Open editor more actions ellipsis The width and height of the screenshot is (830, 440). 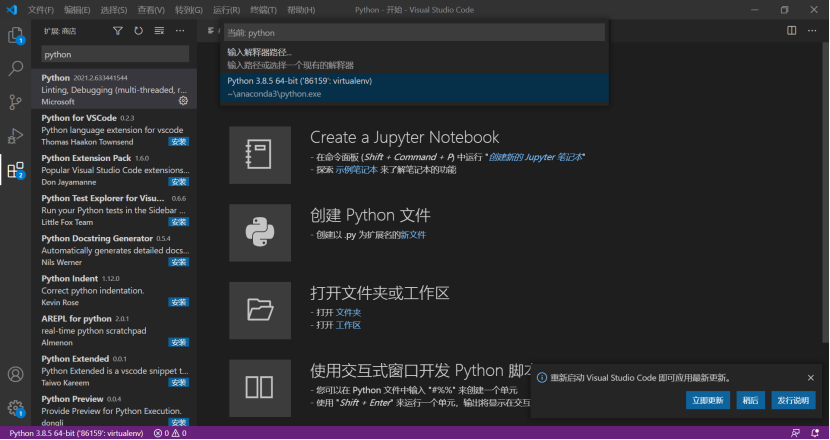[x=812, y=31]
